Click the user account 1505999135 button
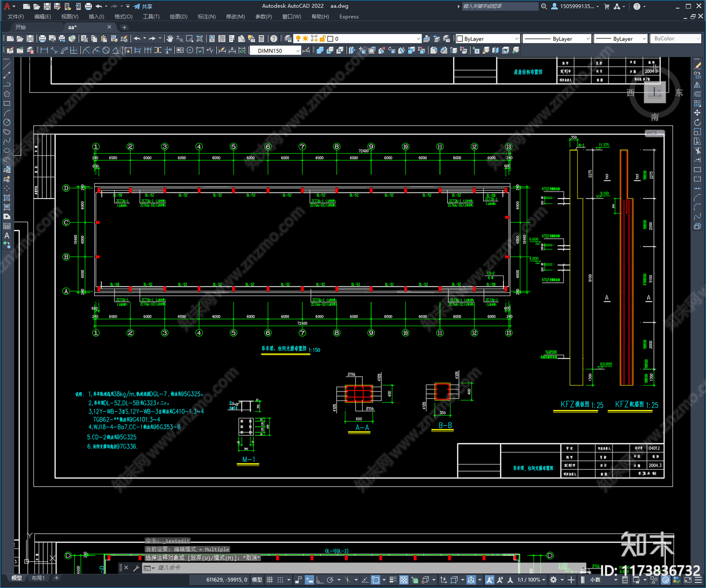This screenshot has width=706, height=588. point(575,6)
